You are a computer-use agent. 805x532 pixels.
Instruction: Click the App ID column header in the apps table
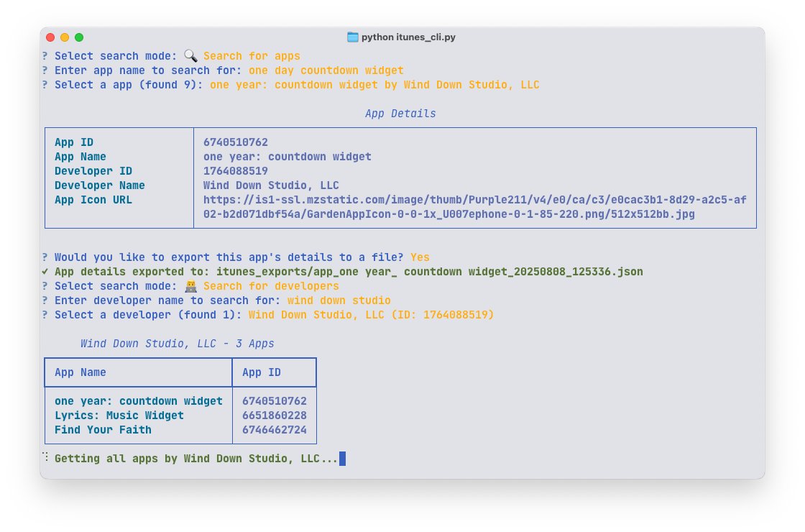(x=262, y=372)
